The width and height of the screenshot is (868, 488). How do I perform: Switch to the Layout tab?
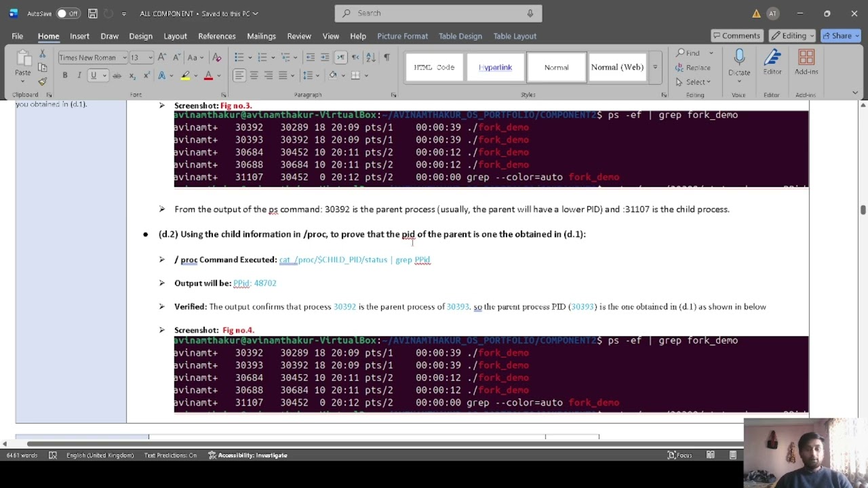[x=175, y=36]
